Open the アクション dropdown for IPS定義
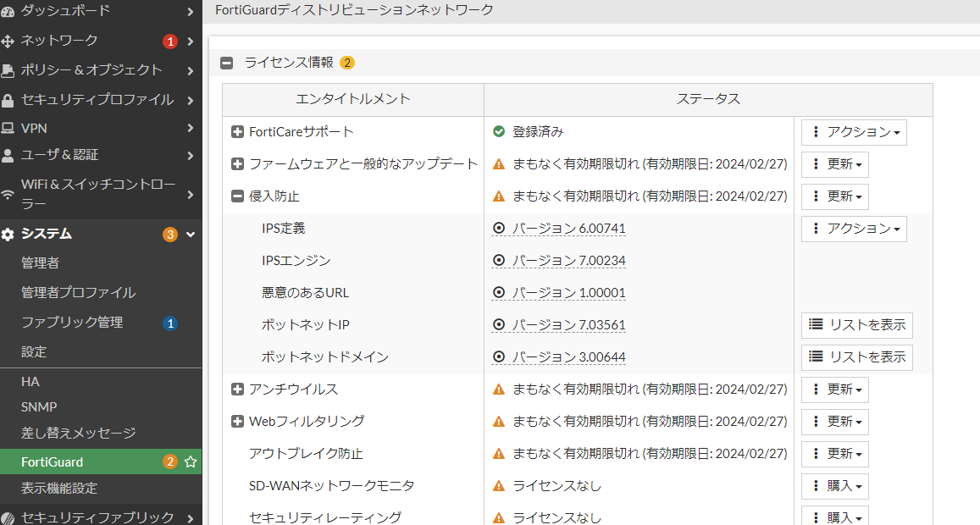The width and height of the screenshot is (980, 525). pos(854,229)
